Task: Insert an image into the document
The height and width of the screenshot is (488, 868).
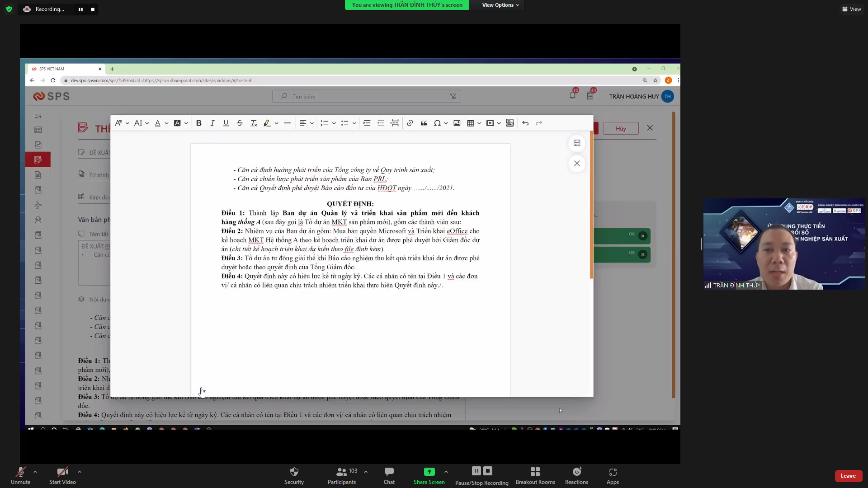Action: click(457, 123)
